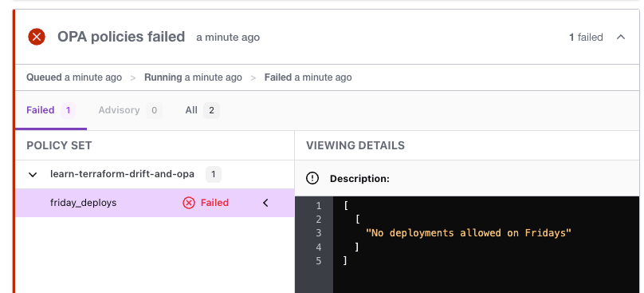Screen dimensions: 644x293
Task: Click the '1 failed' count text
Action: click(586, 38)
